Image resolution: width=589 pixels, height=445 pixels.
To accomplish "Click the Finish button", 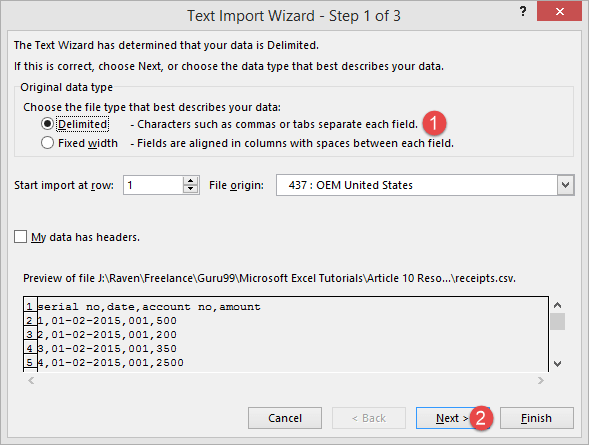I will point(536,418).
